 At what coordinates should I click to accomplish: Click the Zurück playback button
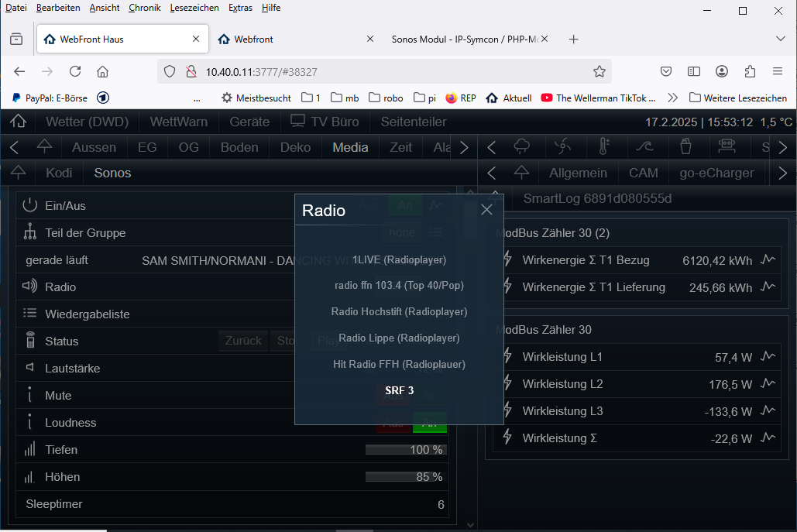click(x=243, y=341)
